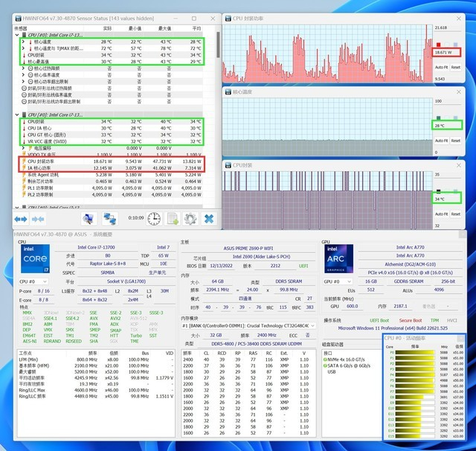Click the 平均 column header
The image size is (476, 451).
point(196,28)
